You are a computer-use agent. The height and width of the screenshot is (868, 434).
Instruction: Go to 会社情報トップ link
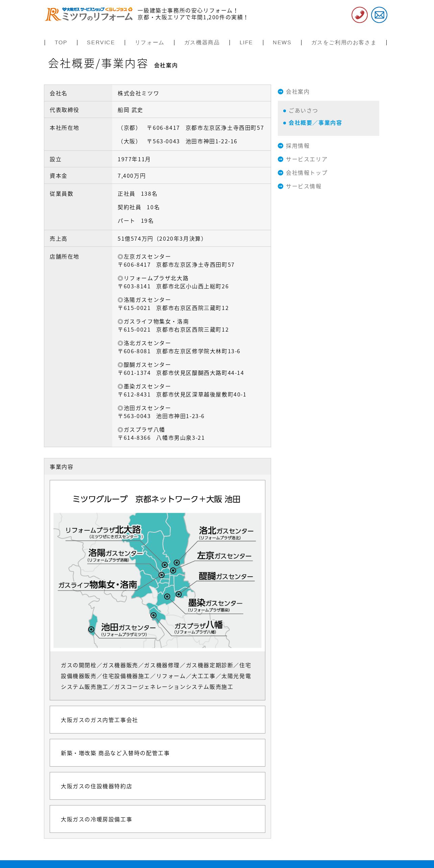point(307,173)
